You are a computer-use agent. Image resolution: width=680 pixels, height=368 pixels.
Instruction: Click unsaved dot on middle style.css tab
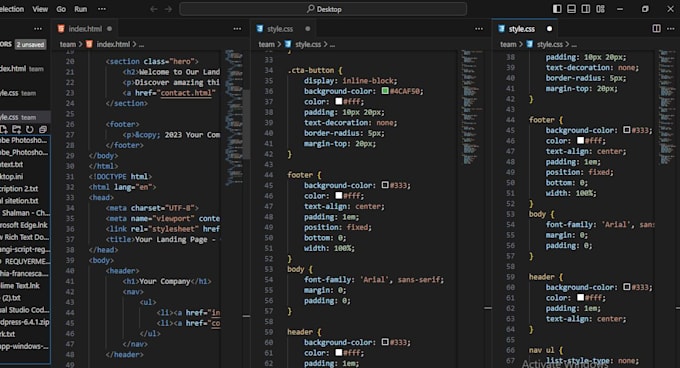pos(307,29)
